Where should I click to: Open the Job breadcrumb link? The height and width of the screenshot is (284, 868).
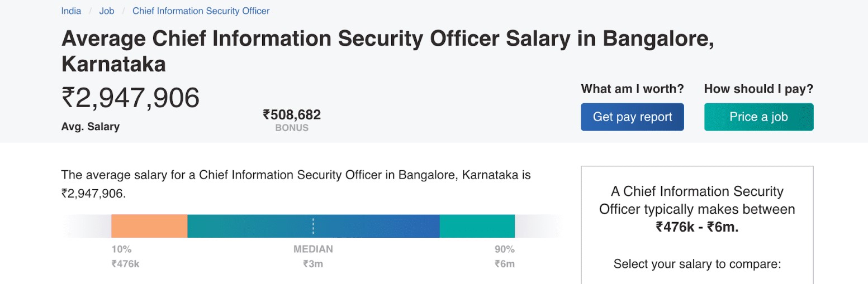107,11
